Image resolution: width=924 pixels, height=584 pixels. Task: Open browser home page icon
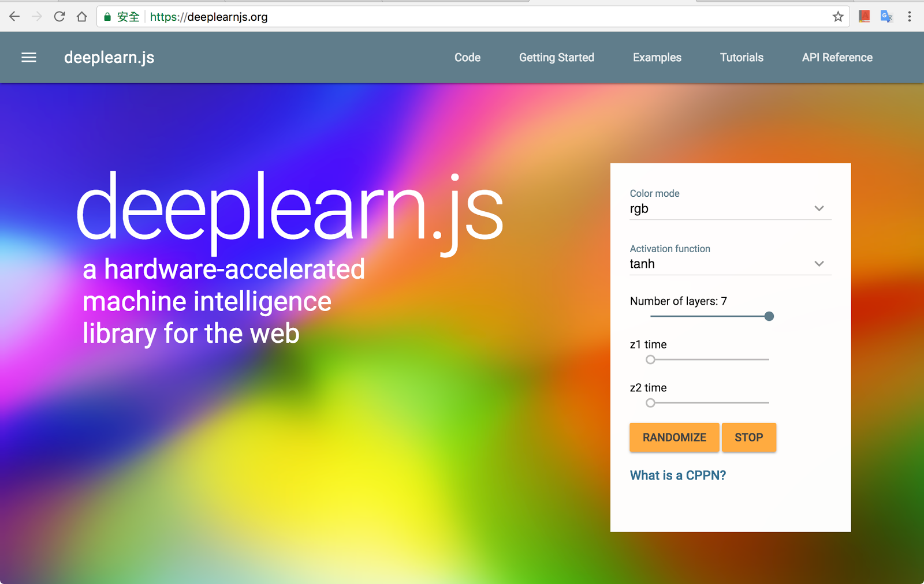82,17
